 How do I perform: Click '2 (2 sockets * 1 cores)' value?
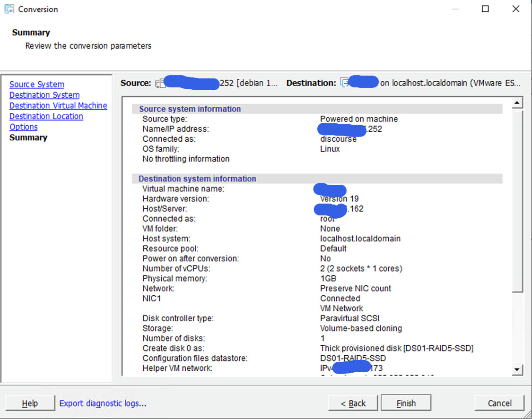[x=361, y=268]
